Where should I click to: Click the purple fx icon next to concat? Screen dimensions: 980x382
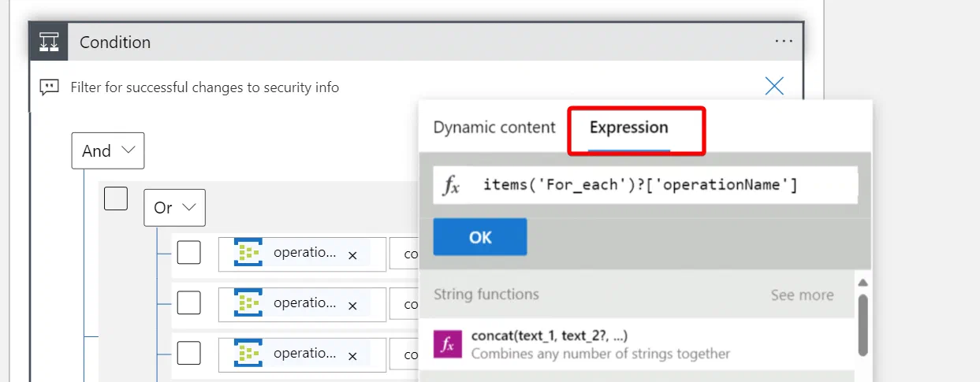[447, 344]
